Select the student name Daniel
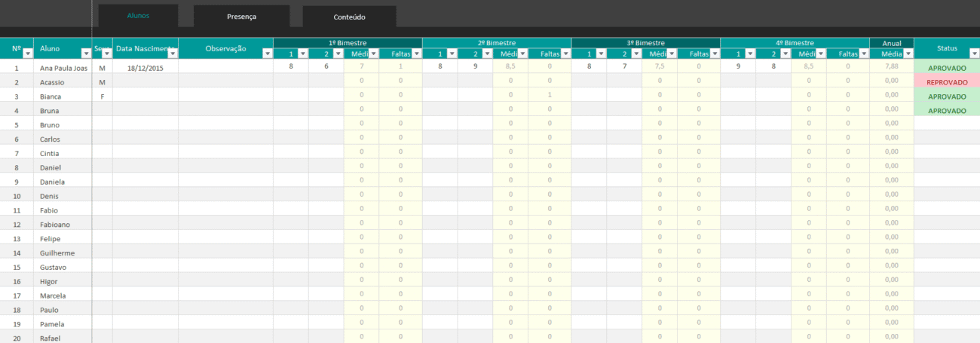This screenshot has width=980, height=343. click(51, 167)
